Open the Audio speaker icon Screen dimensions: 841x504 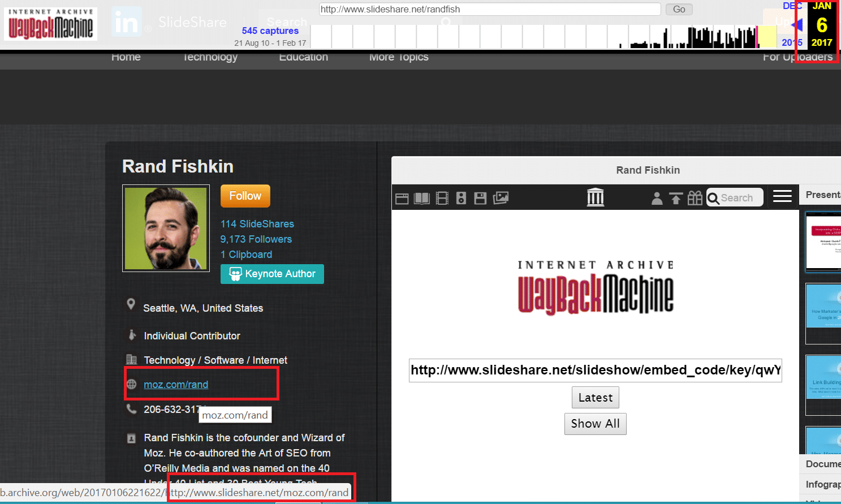(x=462, y=198)
